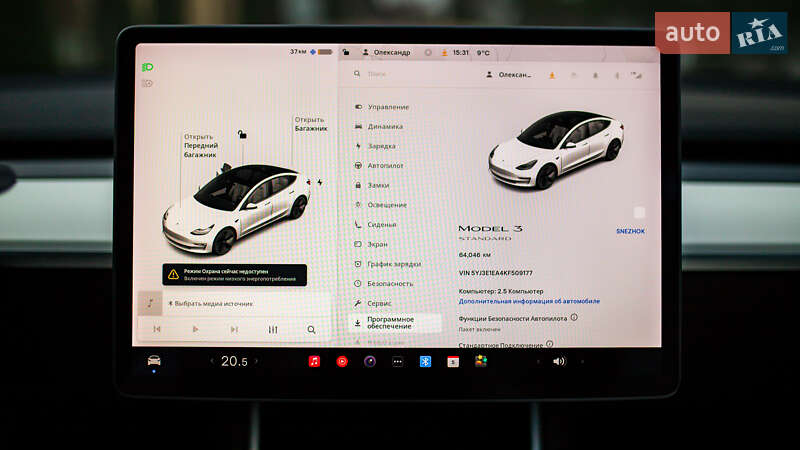Tap the VIN number text

click(495, 273)
